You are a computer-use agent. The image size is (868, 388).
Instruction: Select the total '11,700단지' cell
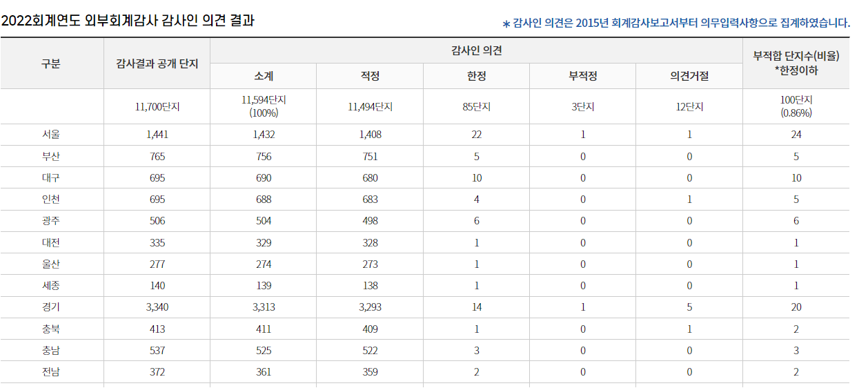[x=157, y=107]
